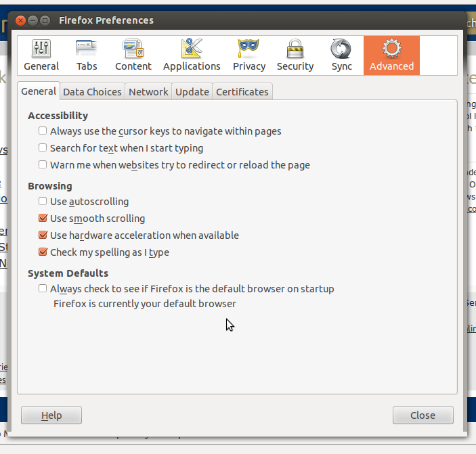Minimize the Firefox Preferences window
The width and height of the screenshot is (476, 454).
click(33, 20)
